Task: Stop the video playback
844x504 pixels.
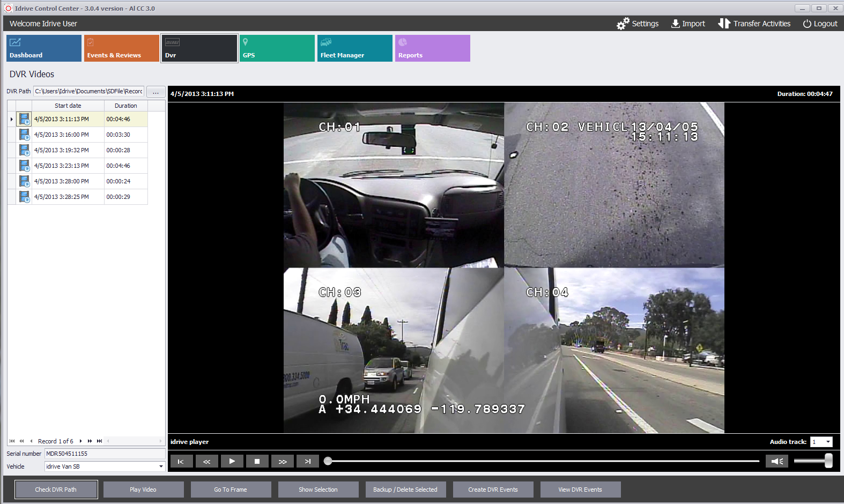Action: pyautogui.click(x=257, y=461)
